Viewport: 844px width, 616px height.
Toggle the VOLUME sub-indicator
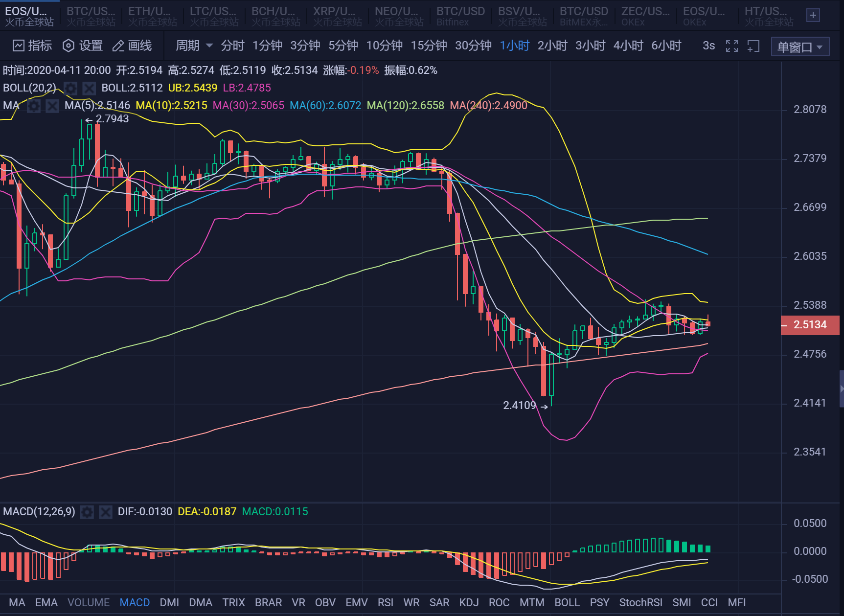tap(89, 602)
